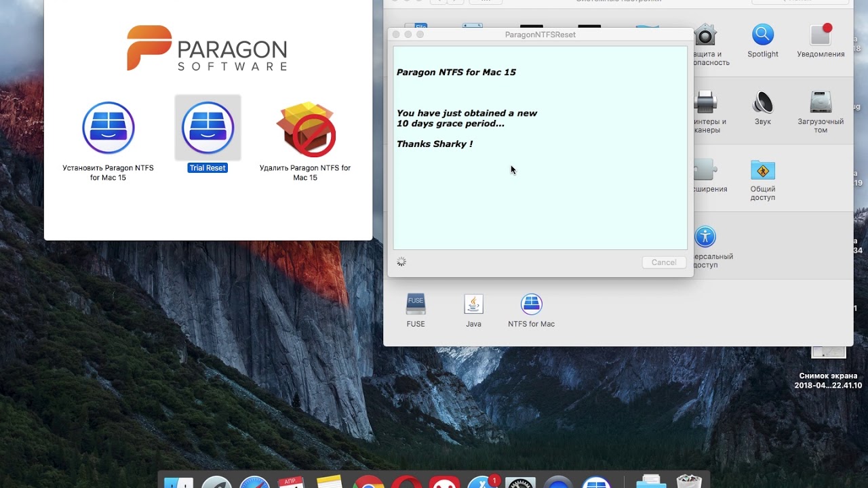Viewport: 868px width, 488px height.
Task: Open Общий доступ sharing pane
Action: click(x=763, y=170)
